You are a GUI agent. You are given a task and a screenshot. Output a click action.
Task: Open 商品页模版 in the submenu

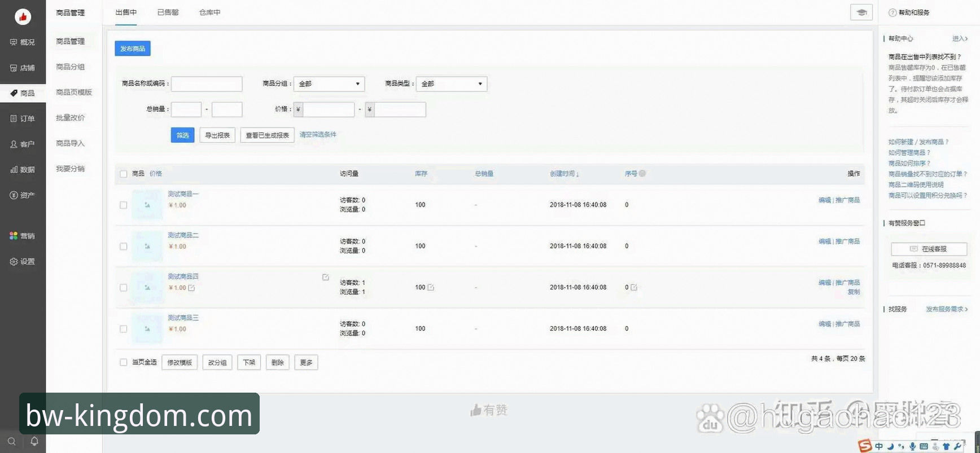click(74, 92)
